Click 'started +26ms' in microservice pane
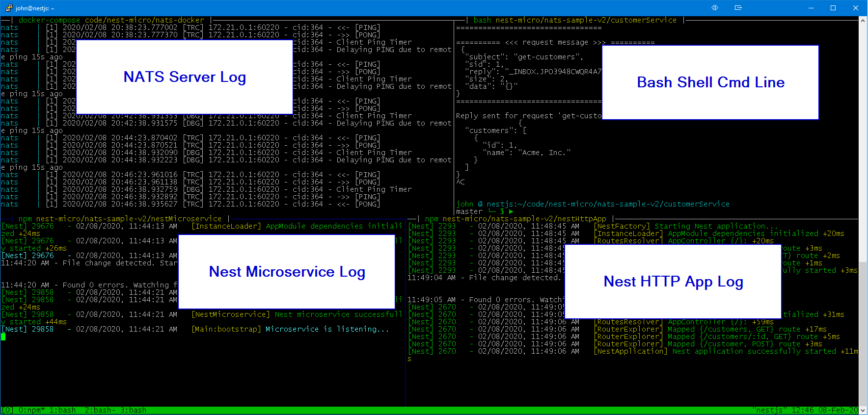Viewport: 868px width, 415px height. pyautogui.click(x=38, y=248)
